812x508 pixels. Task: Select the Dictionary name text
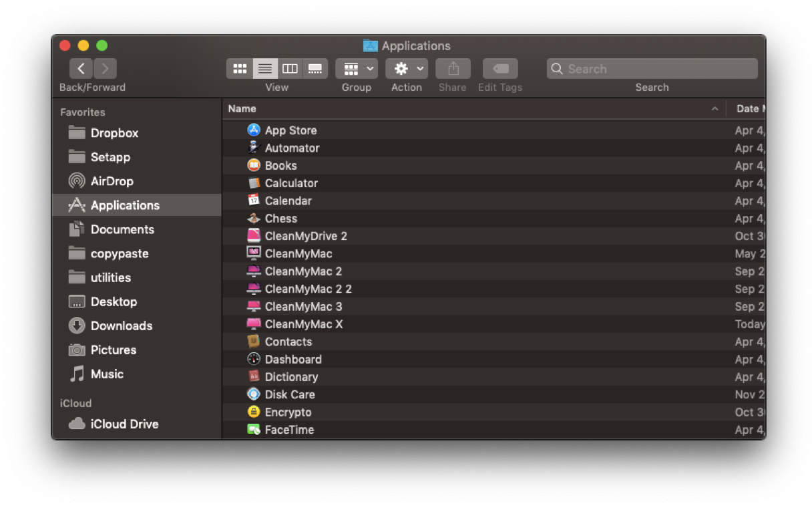pos(291,377)
